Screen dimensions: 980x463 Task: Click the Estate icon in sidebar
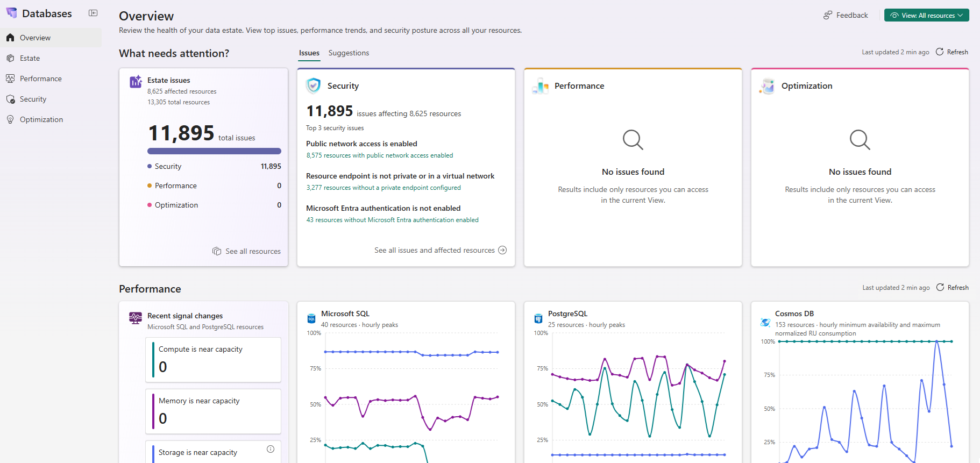click(x=10, y=58)
